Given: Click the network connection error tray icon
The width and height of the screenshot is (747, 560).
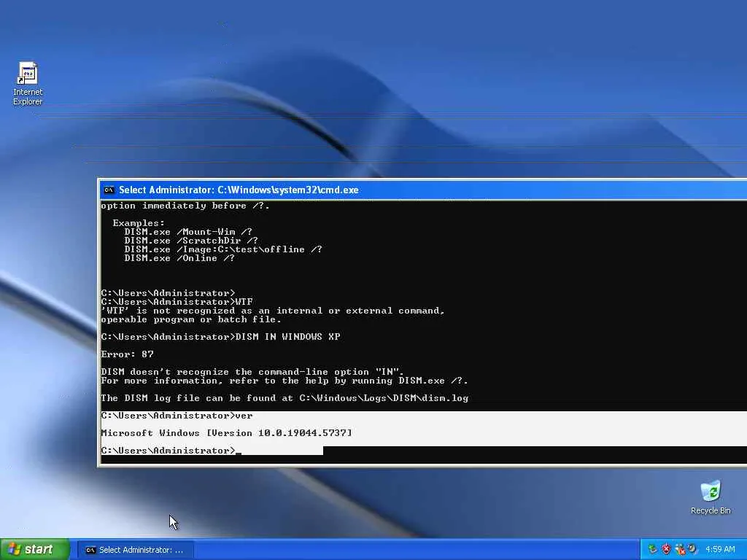Looking at the screenshot, I should pyautogui.click(x=679, y=550).
